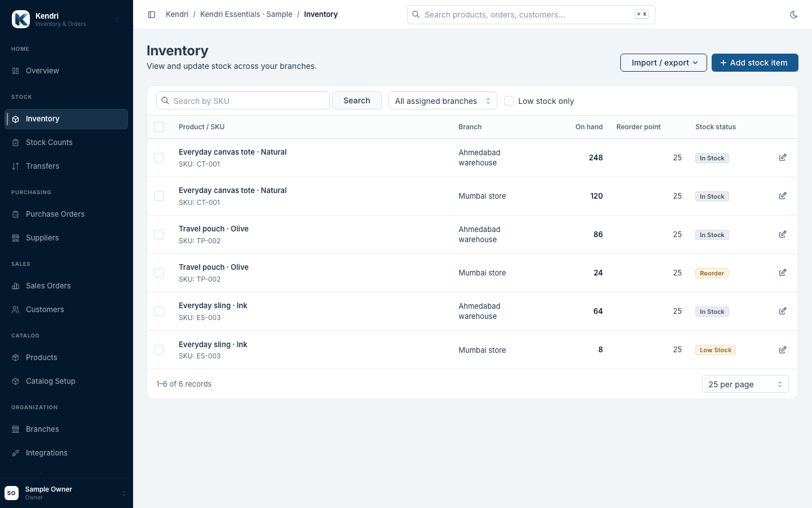
Task: Navigate to Purchase Orders
Action: tap(67, 214)
